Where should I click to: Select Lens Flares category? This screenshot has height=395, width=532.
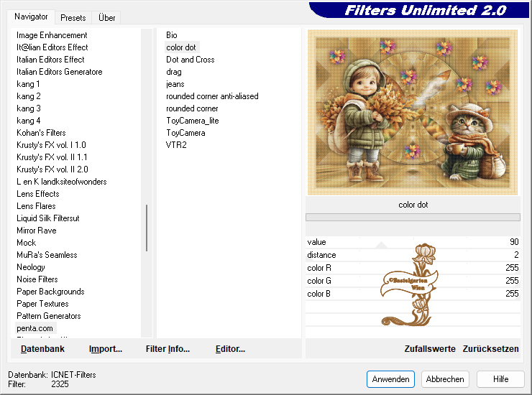(x=36, y=206)
